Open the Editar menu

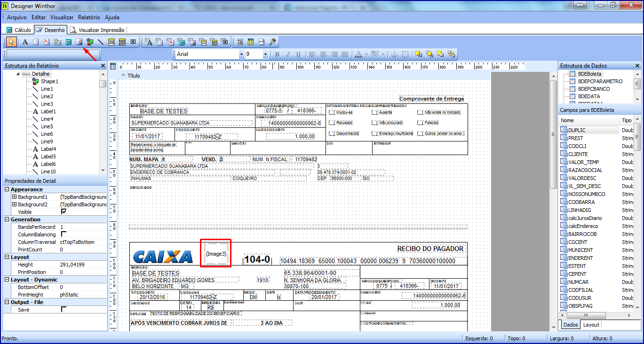click(39, 17)
